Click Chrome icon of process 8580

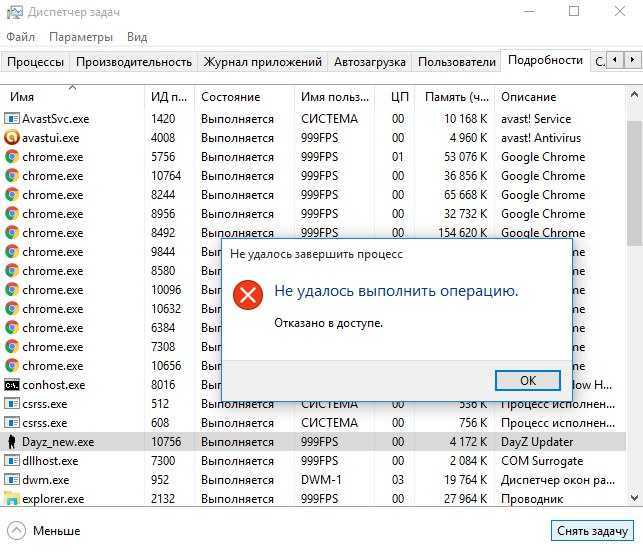(11, 271)
